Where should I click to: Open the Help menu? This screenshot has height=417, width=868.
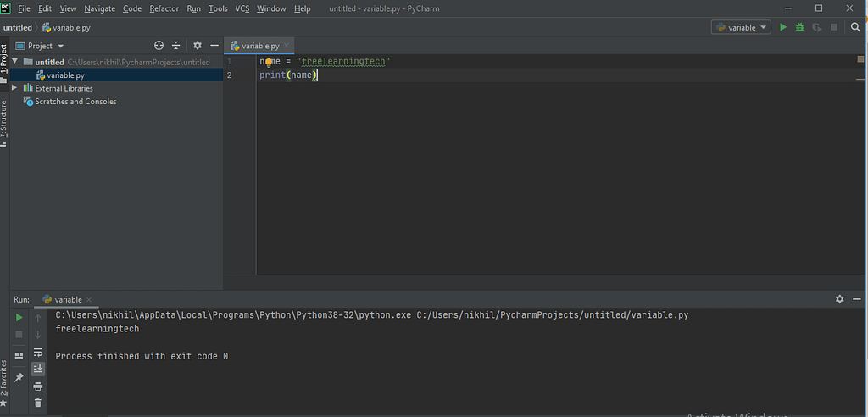(303, 8)
